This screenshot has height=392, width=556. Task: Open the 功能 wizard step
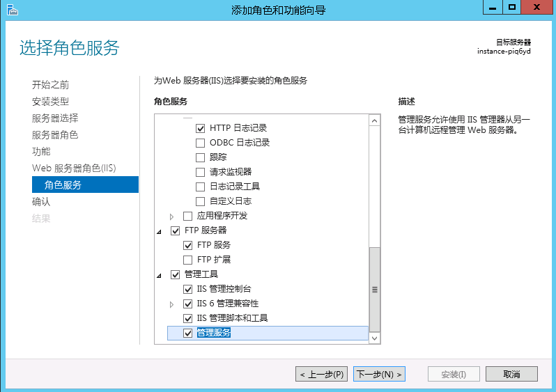(x=41, y=151)
